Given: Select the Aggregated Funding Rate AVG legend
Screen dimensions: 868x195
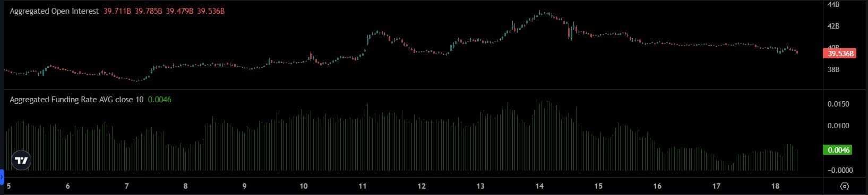Looking at the screenshot, I should click(76, 100).
